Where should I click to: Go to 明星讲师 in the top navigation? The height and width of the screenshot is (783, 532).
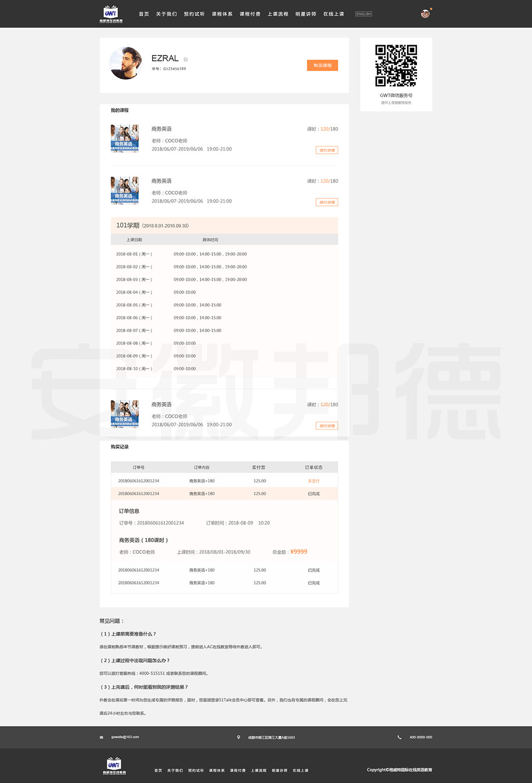pos(306,14)
